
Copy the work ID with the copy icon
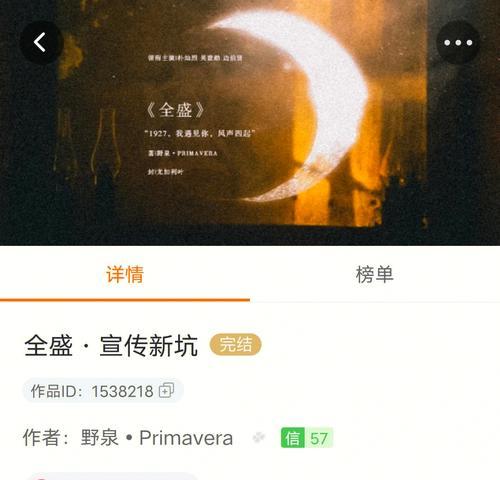(x=167, y=390)
